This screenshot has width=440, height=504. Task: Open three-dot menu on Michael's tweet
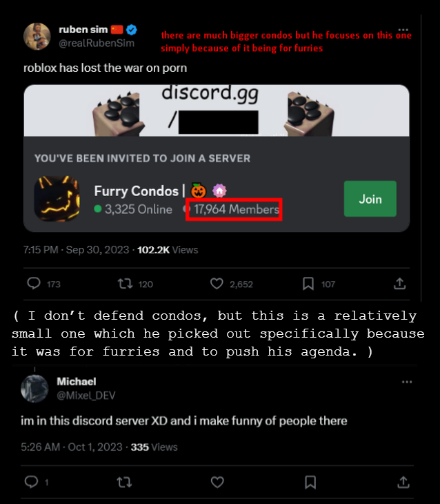click(x=407, y=382)
